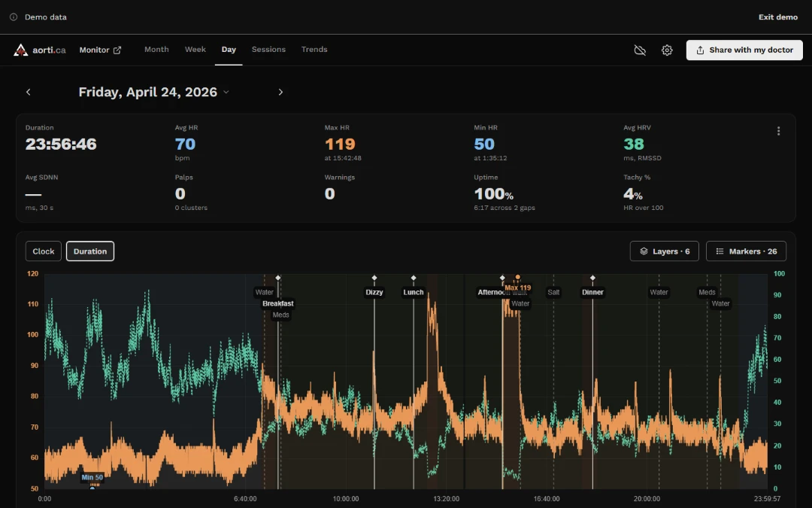
Task: Open settings gear icon
Action: [x=667, y=50]
